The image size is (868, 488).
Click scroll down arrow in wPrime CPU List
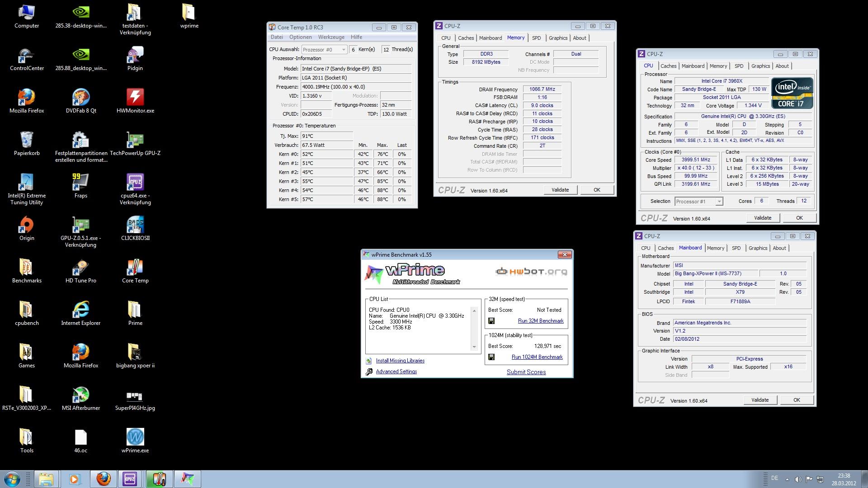click(474, 347)
